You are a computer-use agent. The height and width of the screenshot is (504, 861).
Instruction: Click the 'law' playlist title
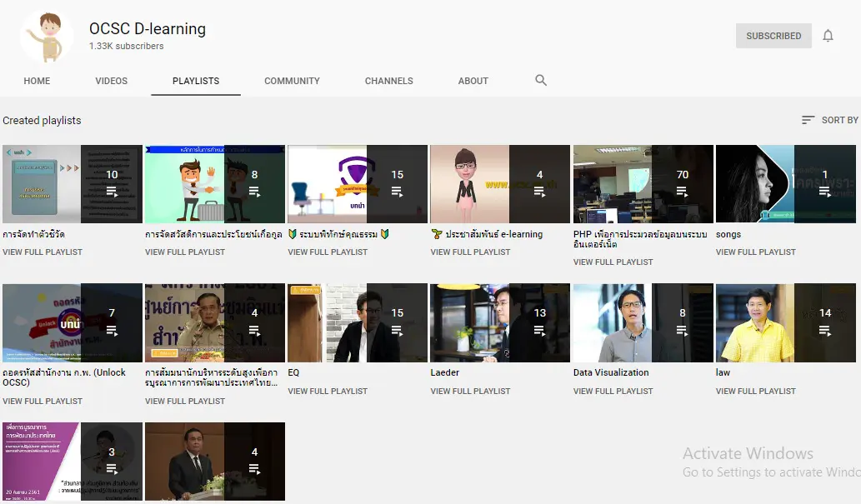[723, 372]
